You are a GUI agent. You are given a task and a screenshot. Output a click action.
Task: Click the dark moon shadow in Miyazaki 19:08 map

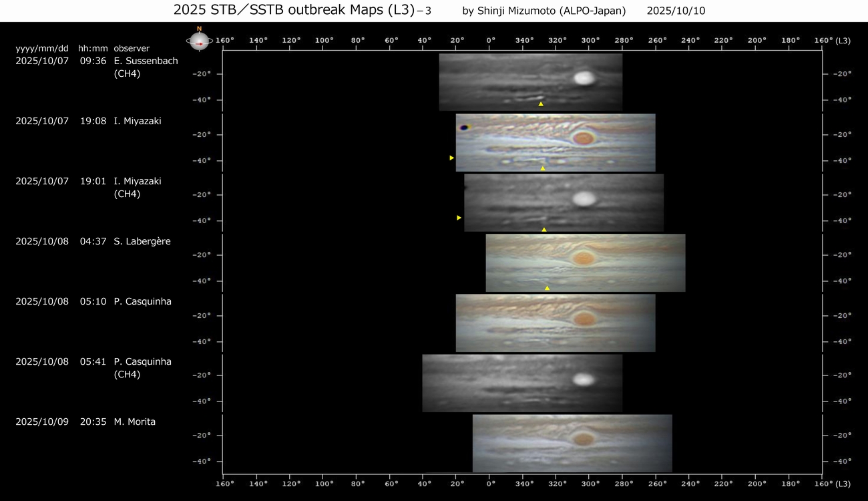pyautogui.click(x=462, y=126)
